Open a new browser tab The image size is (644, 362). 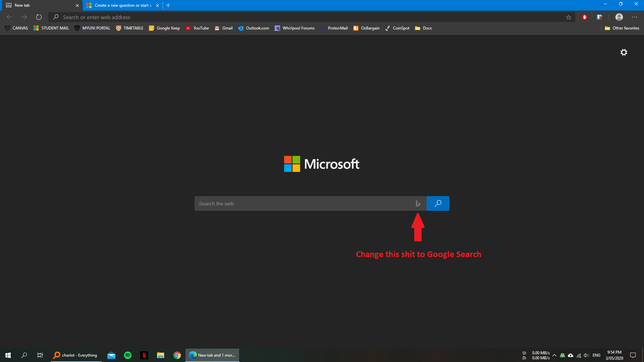click(168, 5)
